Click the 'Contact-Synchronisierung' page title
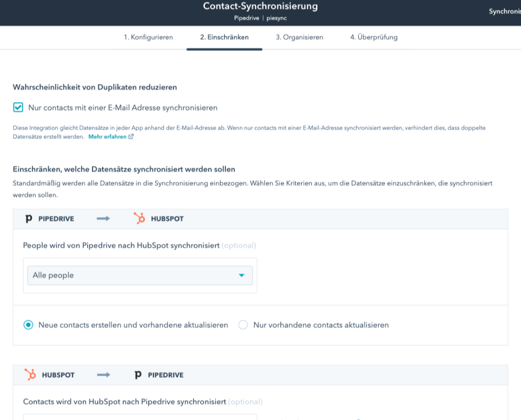521x420 pixels. tap(260, 6)
